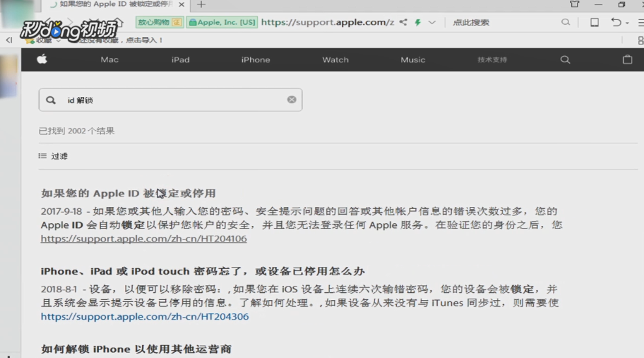This screenshot has width=644, height=358.
Task: Click the support search field with id 解锁
Action: [171, 100]
